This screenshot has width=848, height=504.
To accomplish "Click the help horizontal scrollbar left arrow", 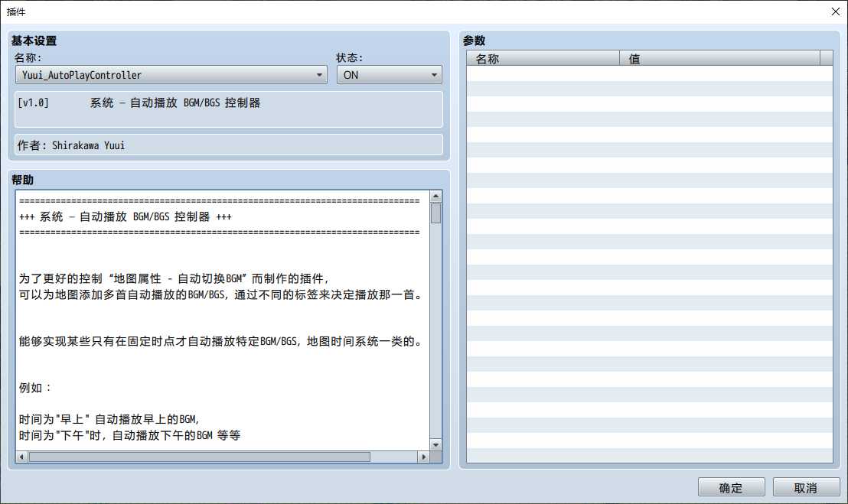I will coord(21,457).
